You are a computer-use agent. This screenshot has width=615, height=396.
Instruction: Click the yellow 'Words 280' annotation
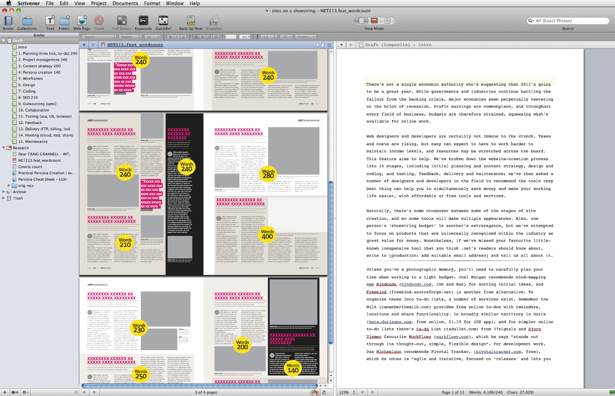click(x=268, y=173)
